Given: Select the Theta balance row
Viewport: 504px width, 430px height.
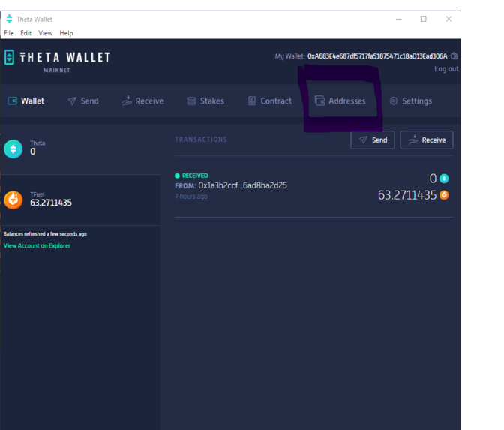Looking at the screenshot, I should point(80,149).
